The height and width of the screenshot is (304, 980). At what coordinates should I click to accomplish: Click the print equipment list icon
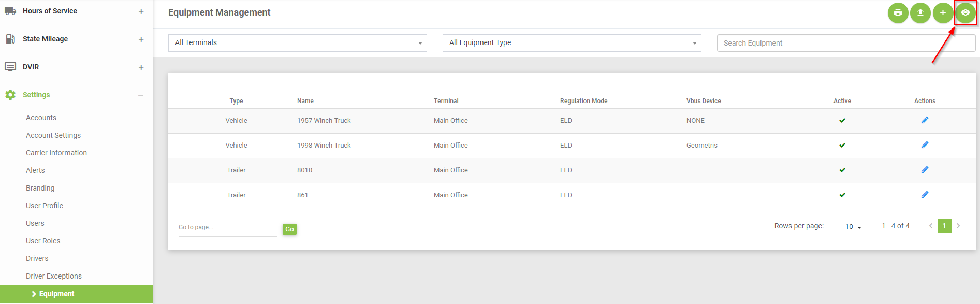[x=898, y=13]
